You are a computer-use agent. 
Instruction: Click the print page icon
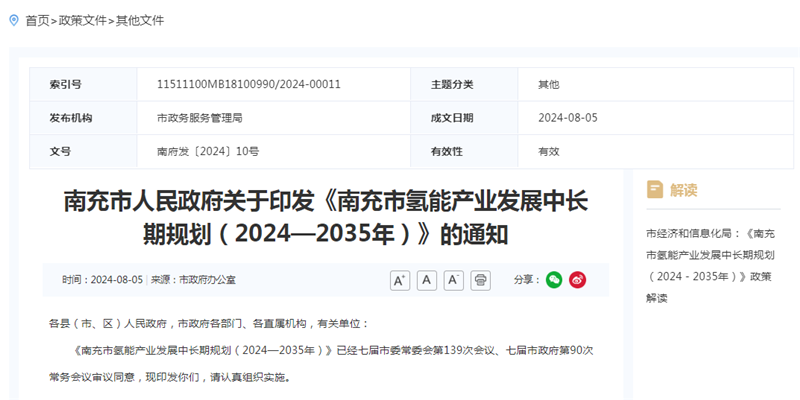pyautogui.click(x=481, y=280)
